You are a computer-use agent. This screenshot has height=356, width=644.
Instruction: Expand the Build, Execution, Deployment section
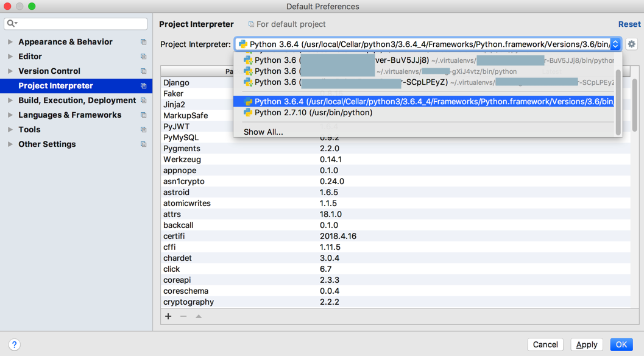click(10, 101)
